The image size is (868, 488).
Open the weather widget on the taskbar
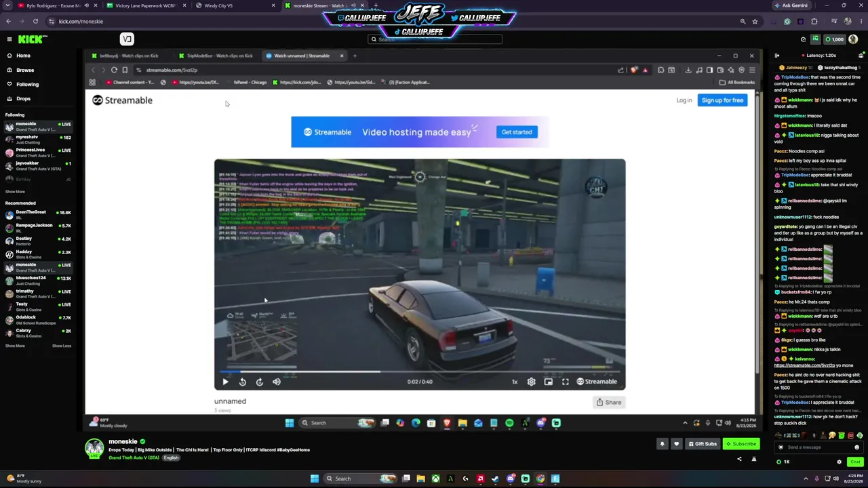tap(24, 479)
